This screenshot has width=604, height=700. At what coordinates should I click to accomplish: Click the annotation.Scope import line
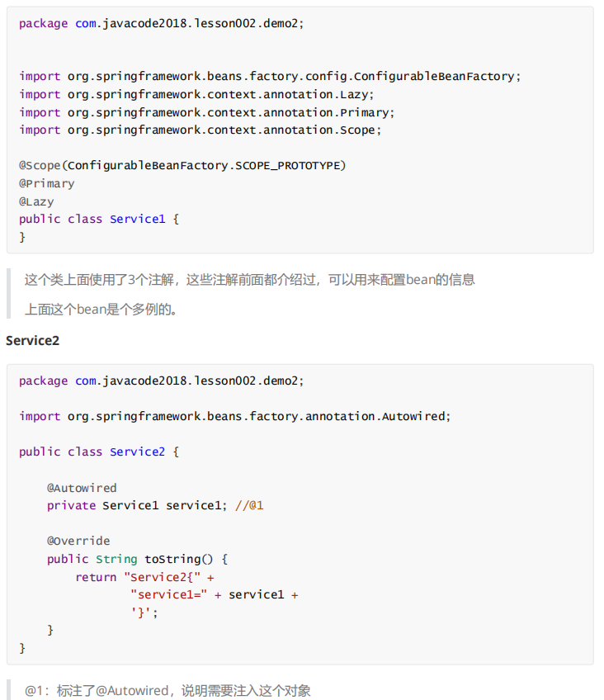coord(200,130)
